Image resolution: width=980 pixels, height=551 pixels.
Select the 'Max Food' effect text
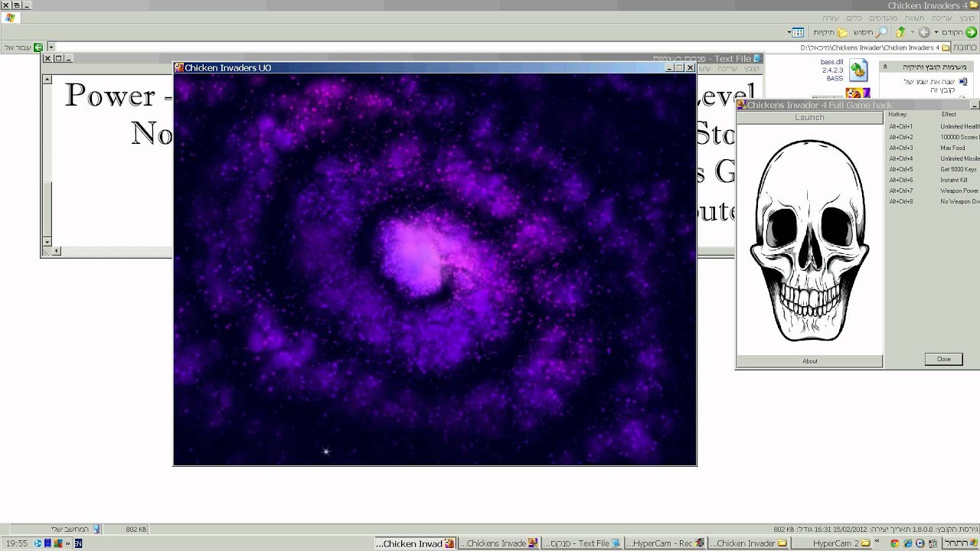click(952, 148)
